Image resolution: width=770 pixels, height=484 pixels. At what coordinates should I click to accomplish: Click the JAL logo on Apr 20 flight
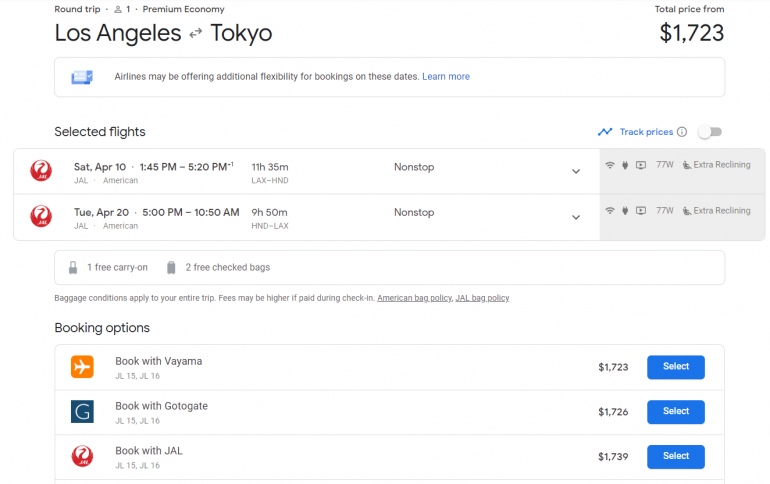click(41, 217)
